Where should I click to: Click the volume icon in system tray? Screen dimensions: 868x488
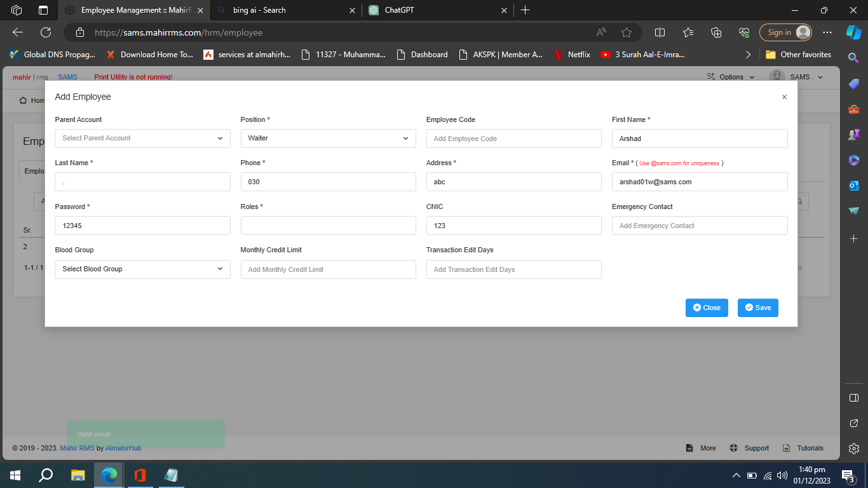coord(782,475)
